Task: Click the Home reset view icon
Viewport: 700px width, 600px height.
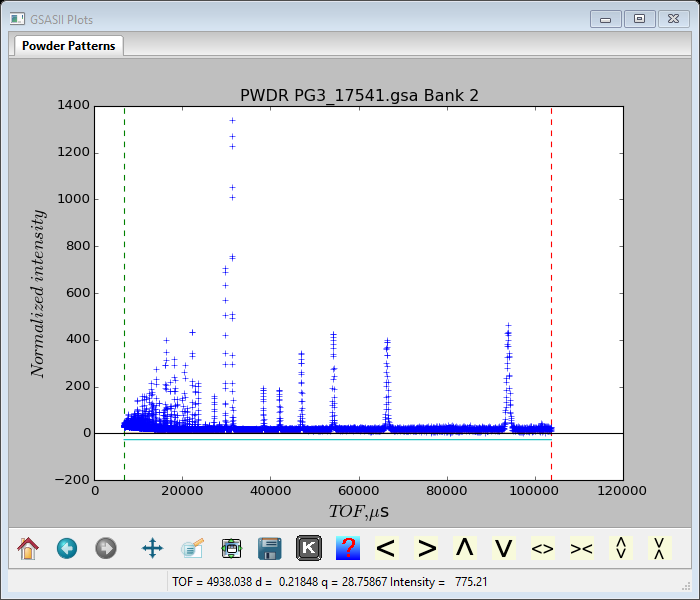Action: (x=28, y=548)
